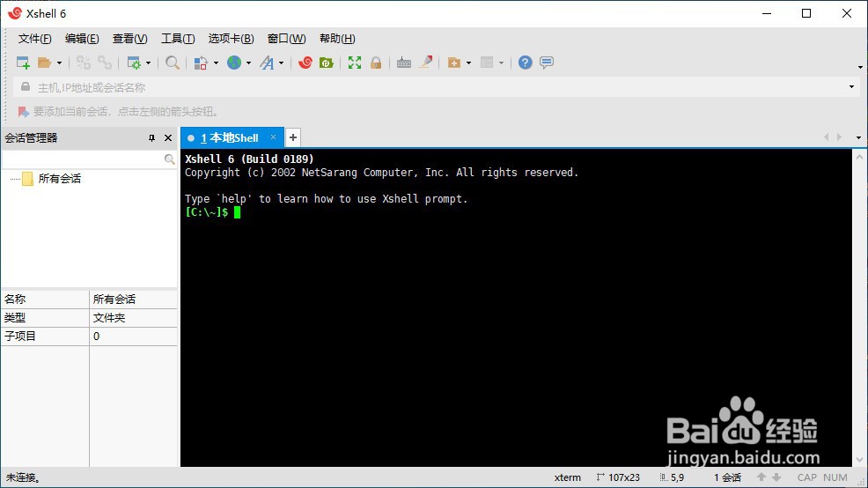The image size is (868, 488).
Task: Open the tab list dropdown arrow
Action: point(858,138)
